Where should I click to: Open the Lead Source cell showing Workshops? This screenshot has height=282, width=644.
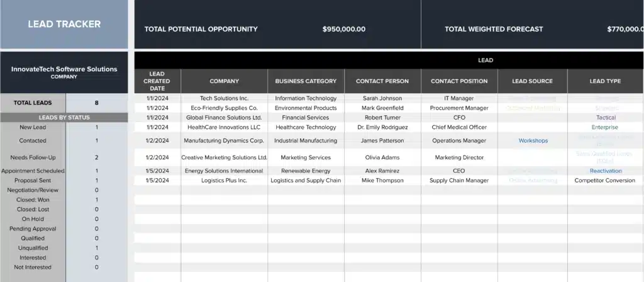(533, 141)
